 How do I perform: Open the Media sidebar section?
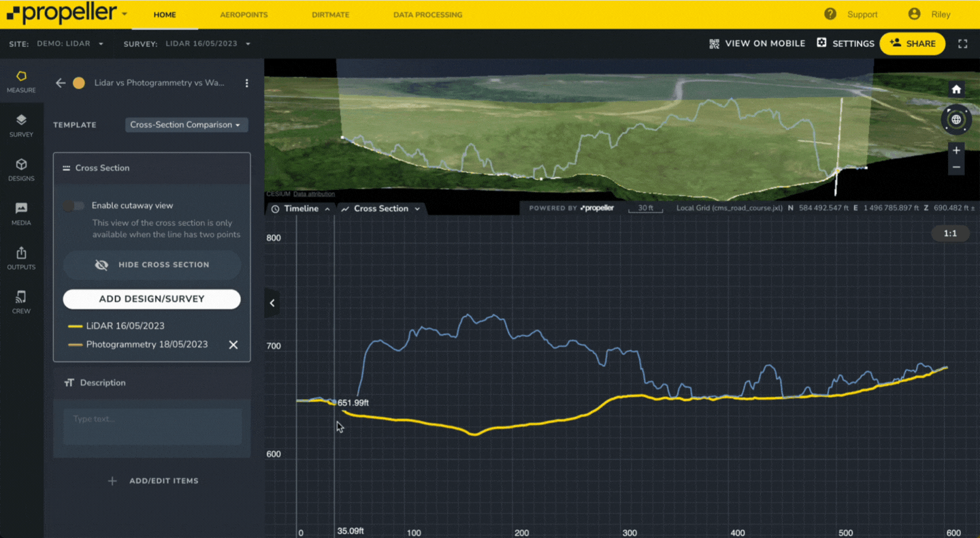pyautogui.click(x=21, y=213)
